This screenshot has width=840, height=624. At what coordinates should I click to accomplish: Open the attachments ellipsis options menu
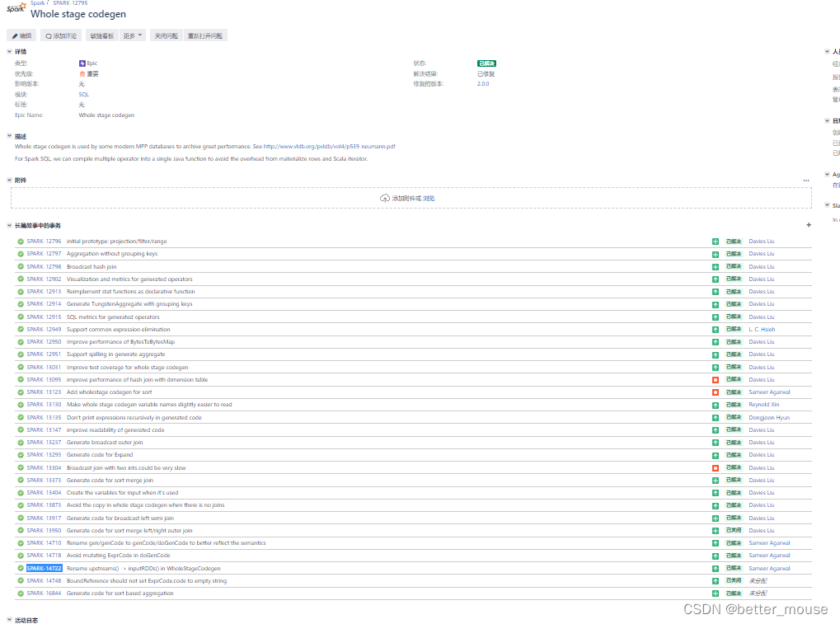tap(806, 181)
